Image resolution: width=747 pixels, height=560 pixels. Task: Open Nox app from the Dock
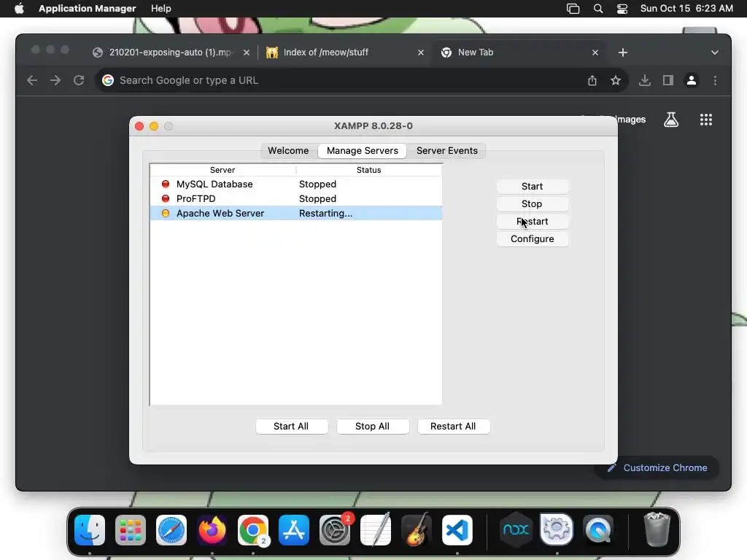(x=516, y=530)
